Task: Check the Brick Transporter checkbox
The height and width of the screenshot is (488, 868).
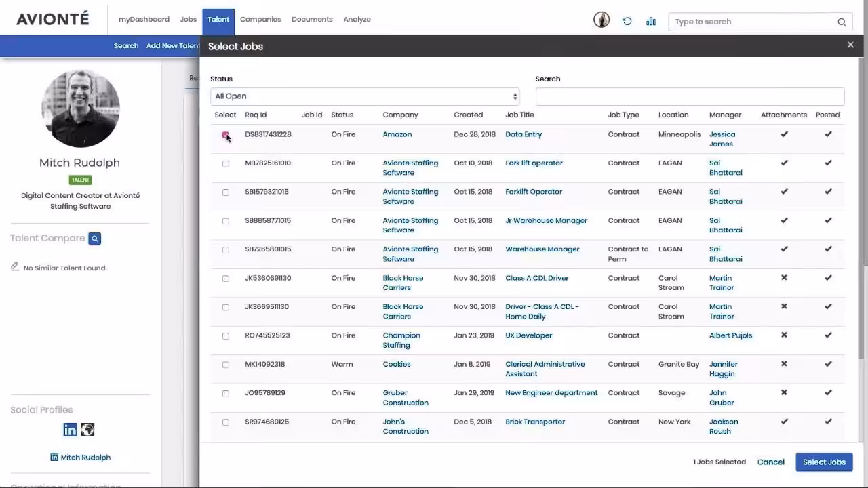Action: pos(226,422)
